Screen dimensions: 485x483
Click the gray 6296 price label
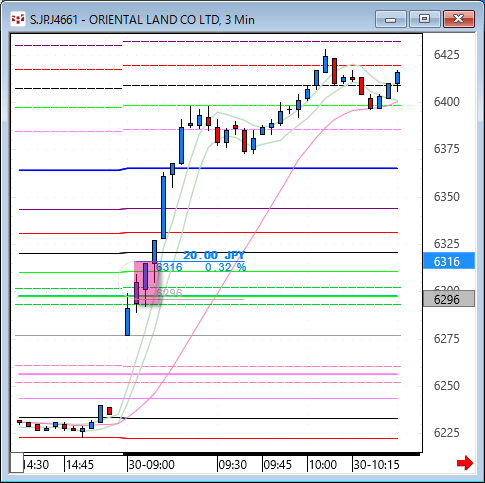tap(449, 299)
